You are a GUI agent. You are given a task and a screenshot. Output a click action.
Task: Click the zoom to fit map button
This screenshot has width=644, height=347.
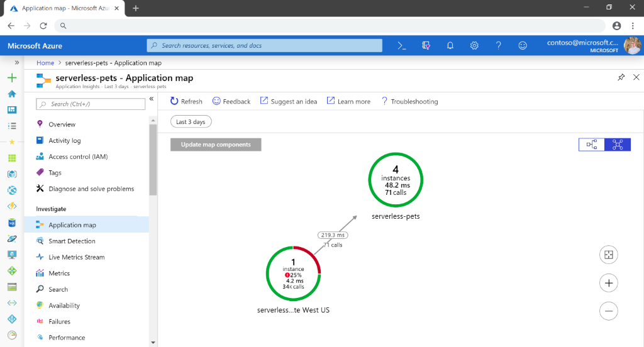click(x=609, y=255)
